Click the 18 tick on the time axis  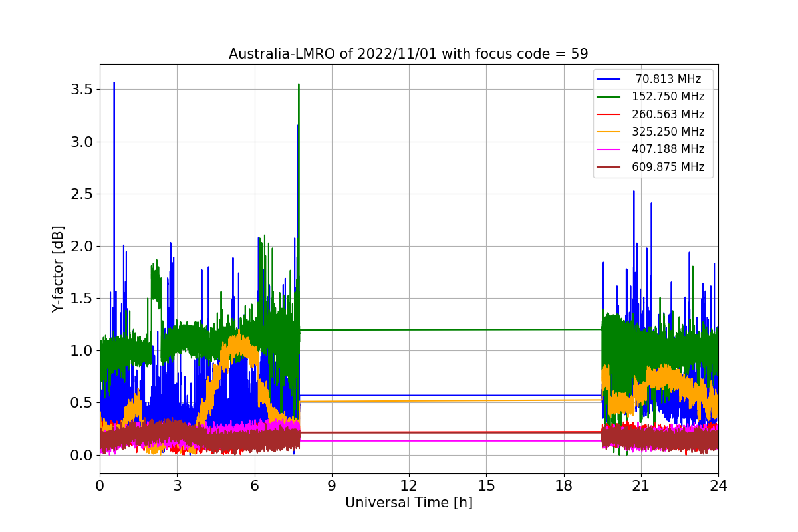point(563,485)
